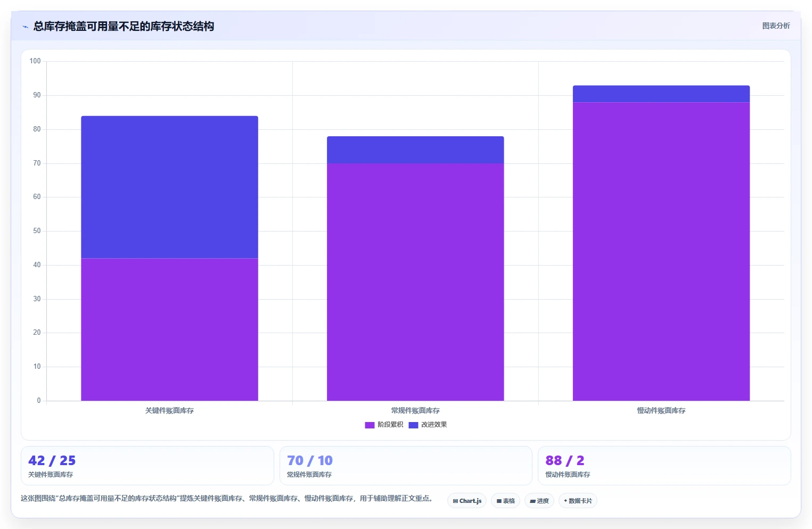Image resolution: width=812 pixels, height=529 pixels.
Task: Open the 42 / 25 data card
Action: (x=147, y=466)
